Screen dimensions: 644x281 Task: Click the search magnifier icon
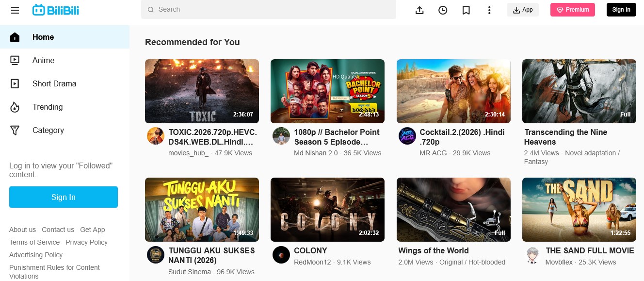click(x=151, y=10)
